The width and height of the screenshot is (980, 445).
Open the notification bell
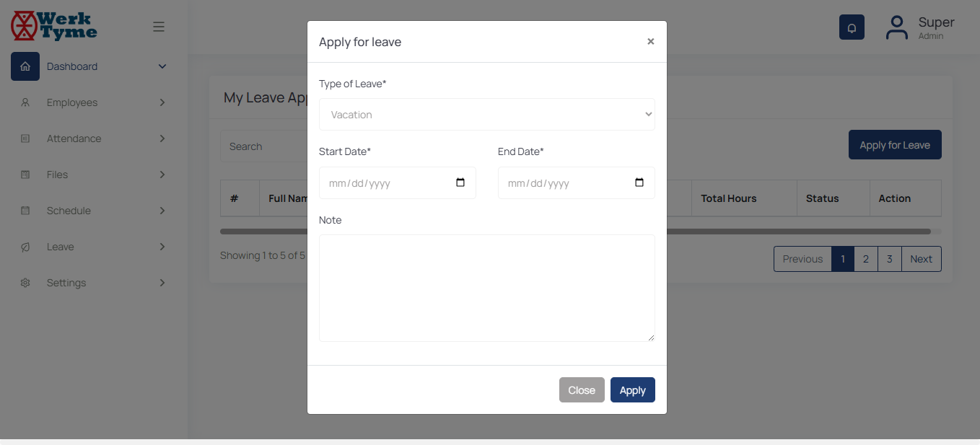click(852, 27)
